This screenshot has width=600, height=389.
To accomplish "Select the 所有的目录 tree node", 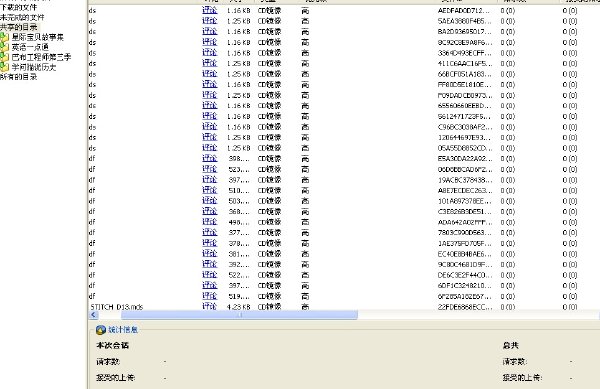I will (x=18, y=77).
